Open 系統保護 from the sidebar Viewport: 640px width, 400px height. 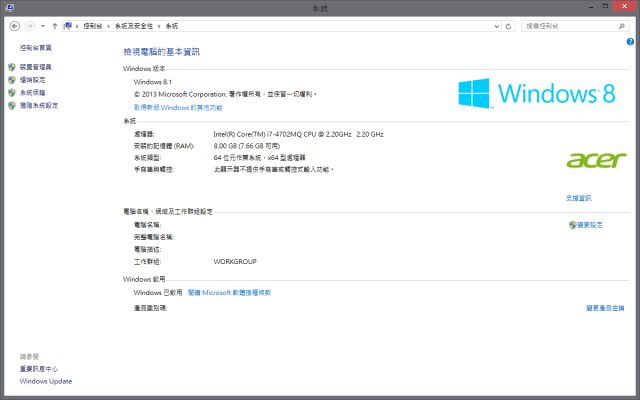(x=33, y=93)
